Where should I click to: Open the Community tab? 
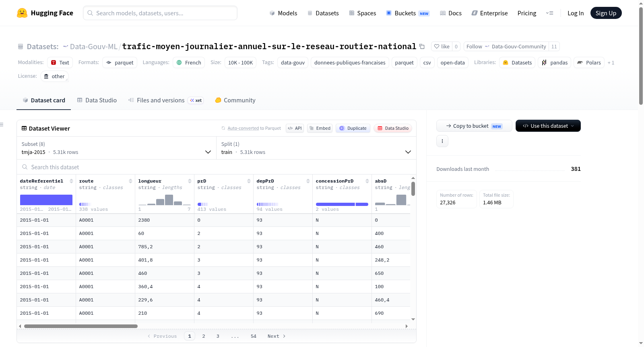click(235, 100)
